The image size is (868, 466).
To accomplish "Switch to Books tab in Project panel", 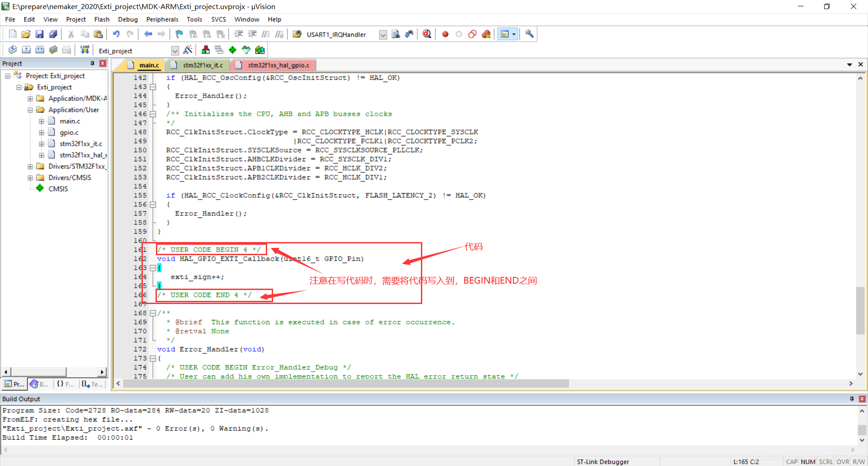I will pyautogui.click(x=40, y=384).
